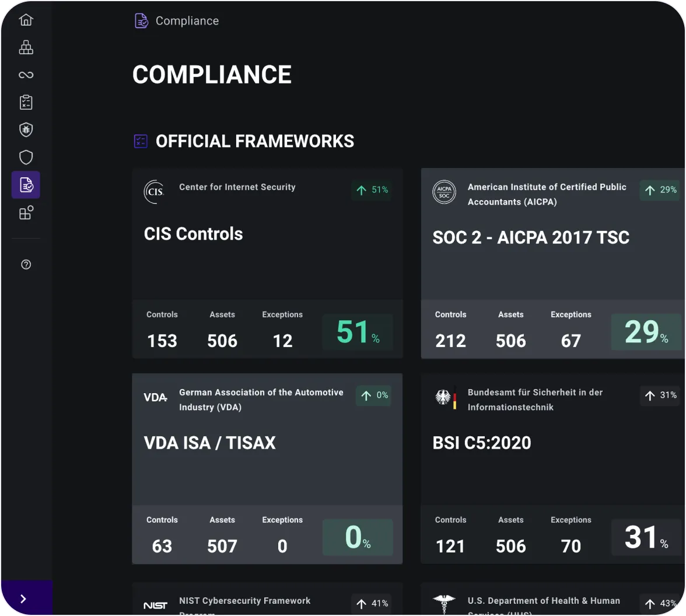Screen dimensions: 686x616
Task: Select the security shield icon in sidebar
Action: coord(26,157)
